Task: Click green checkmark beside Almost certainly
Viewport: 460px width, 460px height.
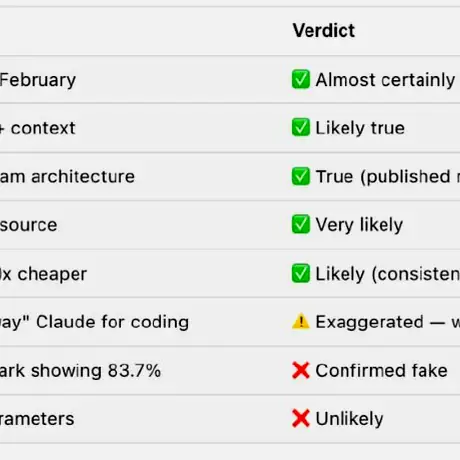Action: coord(301,79)
